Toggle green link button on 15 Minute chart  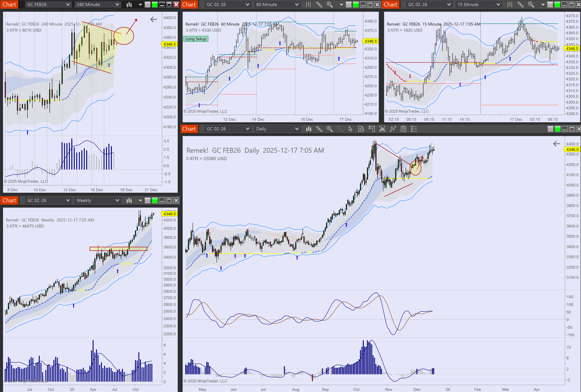(x=557, y=4)
